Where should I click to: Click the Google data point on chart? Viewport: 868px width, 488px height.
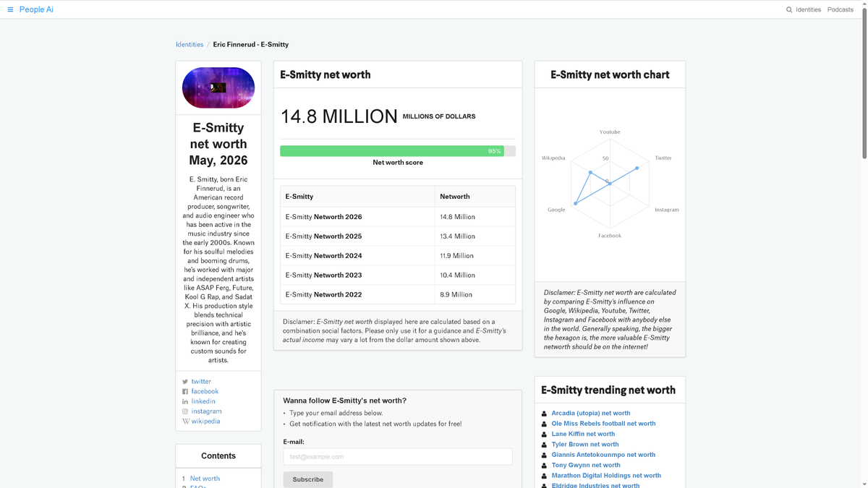coord(576,204)
